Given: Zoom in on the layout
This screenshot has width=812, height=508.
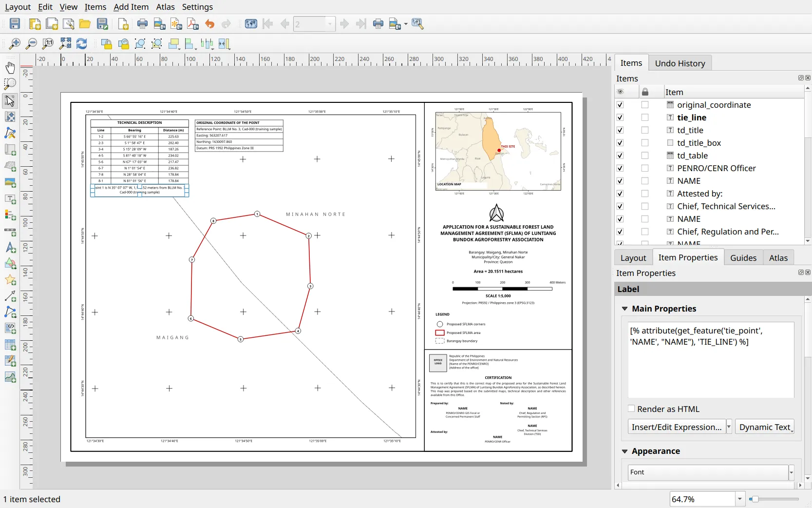Looking at the screenshot, I should tap(15, 44).
